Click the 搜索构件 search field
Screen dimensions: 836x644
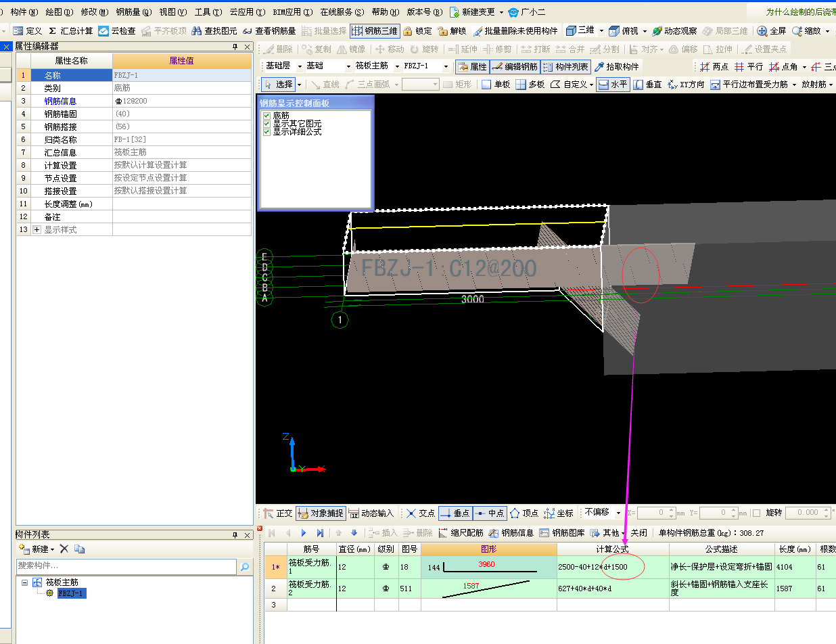[x=126, y=566]
